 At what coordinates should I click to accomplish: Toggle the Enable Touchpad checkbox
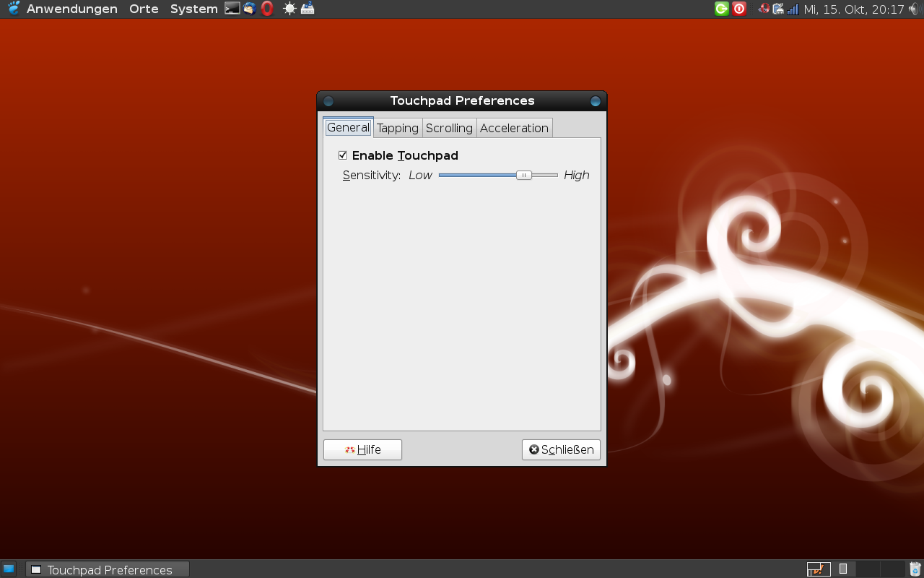point(343,155)
